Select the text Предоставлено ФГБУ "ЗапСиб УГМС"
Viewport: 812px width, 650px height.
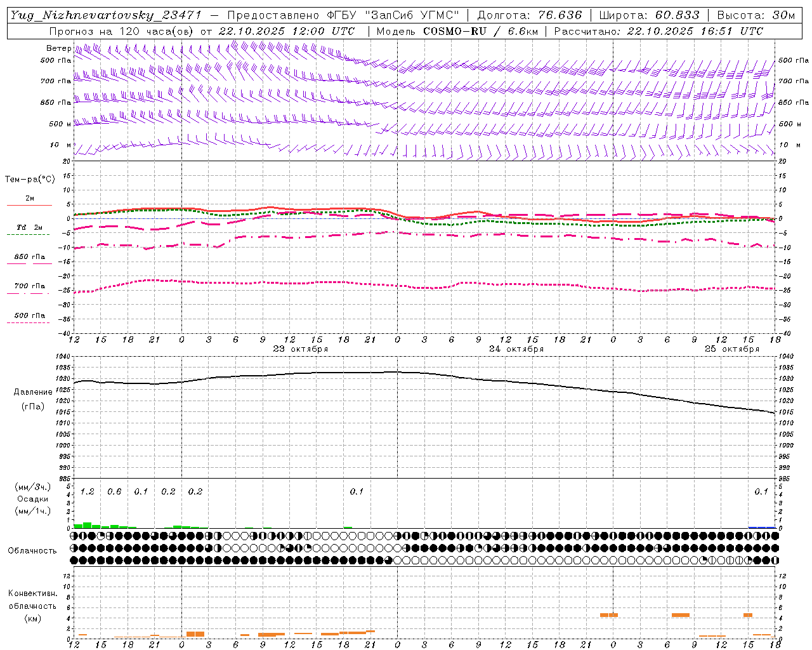tap(343, 15)
